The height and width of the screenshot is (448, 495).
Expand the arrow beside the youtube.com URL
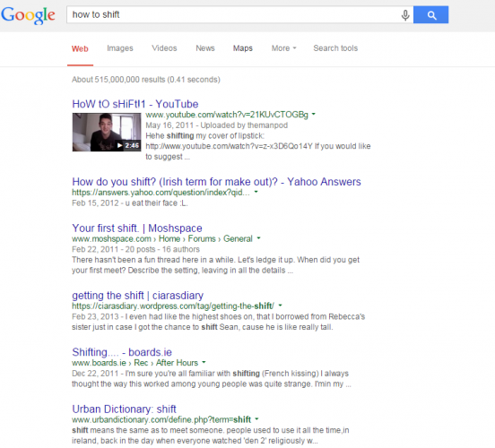(x=314, y=114)
